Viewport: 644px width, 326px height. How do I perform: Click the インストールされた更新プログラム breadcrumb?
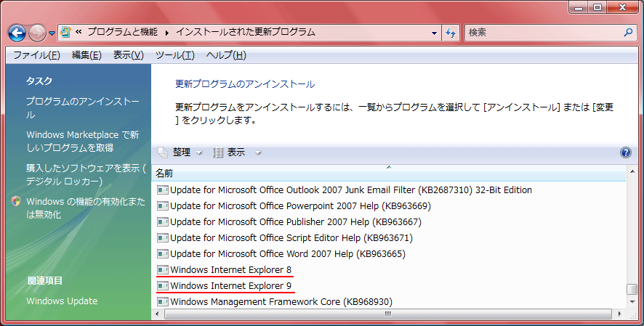click(x=246, y=32)
